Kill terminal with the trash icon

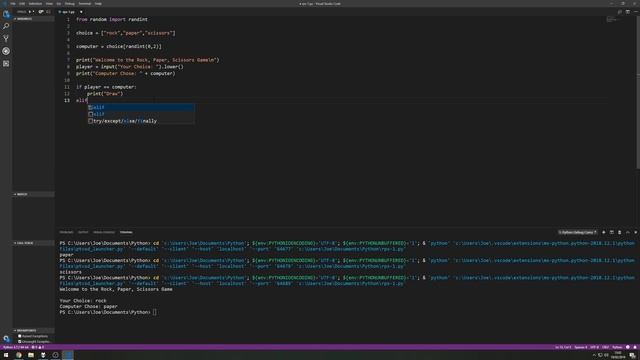tap(619, 232)
